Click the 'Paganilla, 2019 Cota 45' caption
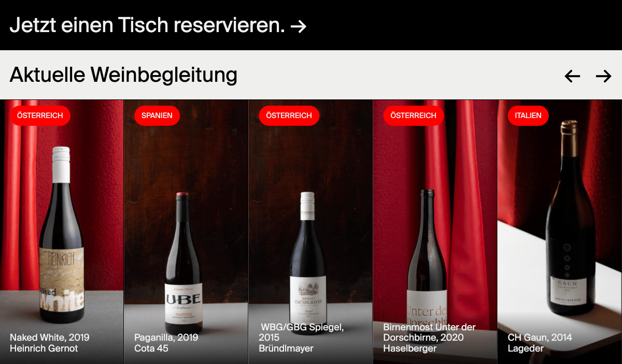 [x=166, y=343]
